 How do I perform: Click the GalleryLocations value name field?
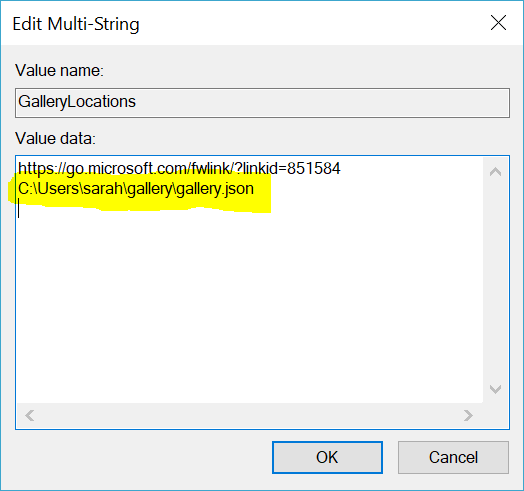tap(262, 103)
